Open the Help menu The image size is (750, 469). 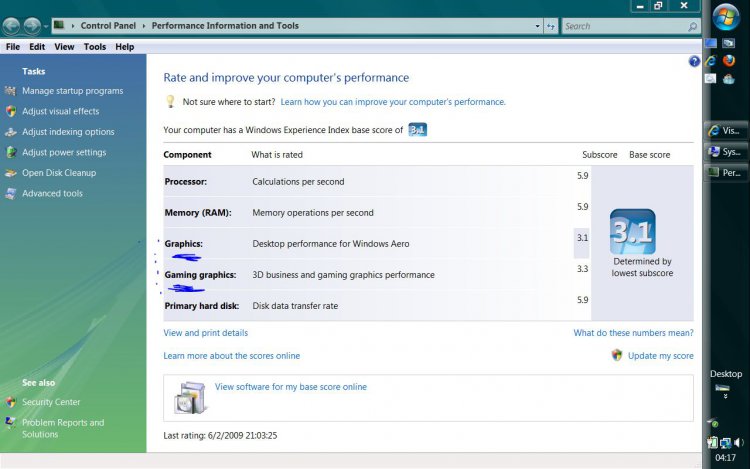(124, 47)
